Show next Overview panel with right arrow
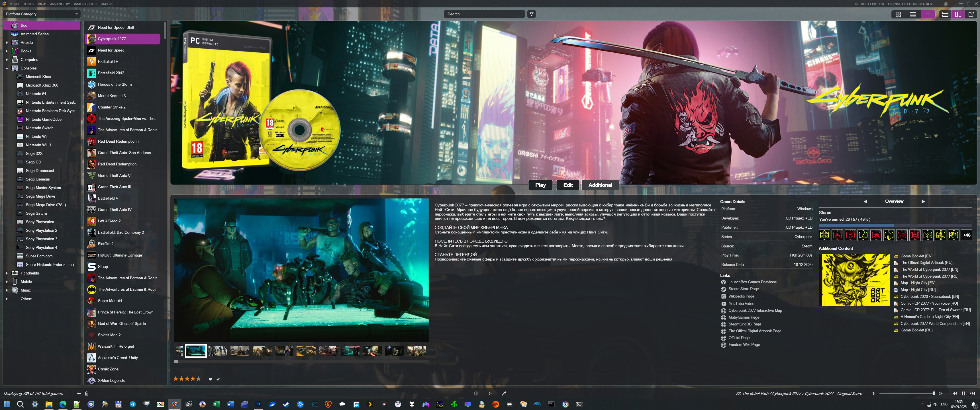Image resolution: width=980 pixels, height=410 pixels. coord(923,202)
